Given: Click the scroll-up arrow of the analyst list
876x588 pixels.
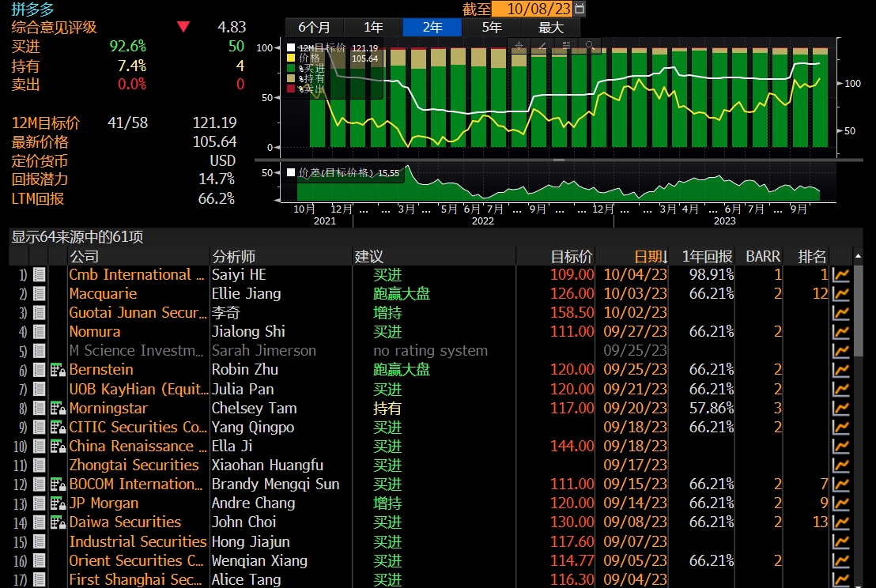Looking at the screenshot, I should coord(858,256).
